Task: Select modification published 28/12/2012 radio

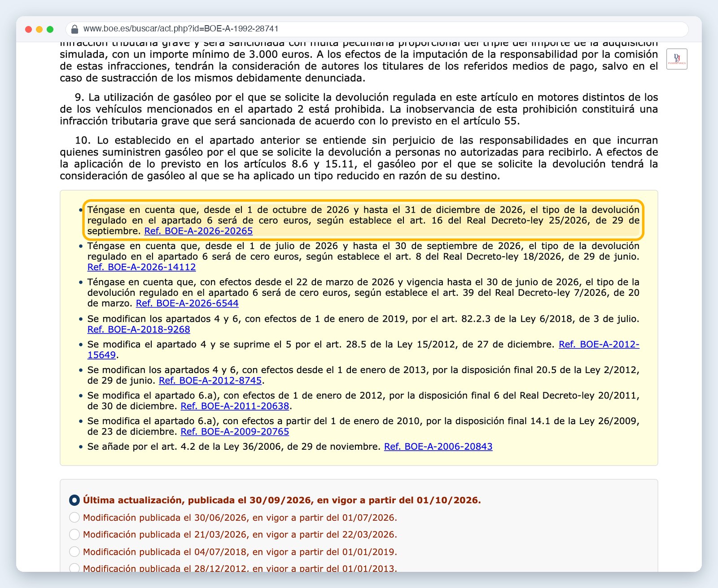Action: click(x=74, y=568)
